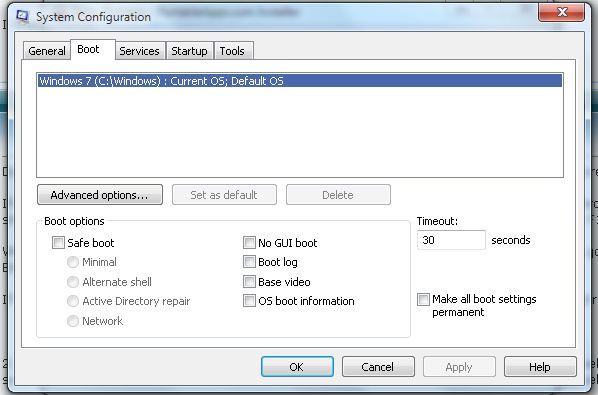This screenshot has height=395, width=598.
Task: Select the Windows 7 Current OS entry
Action: point(300,81)
